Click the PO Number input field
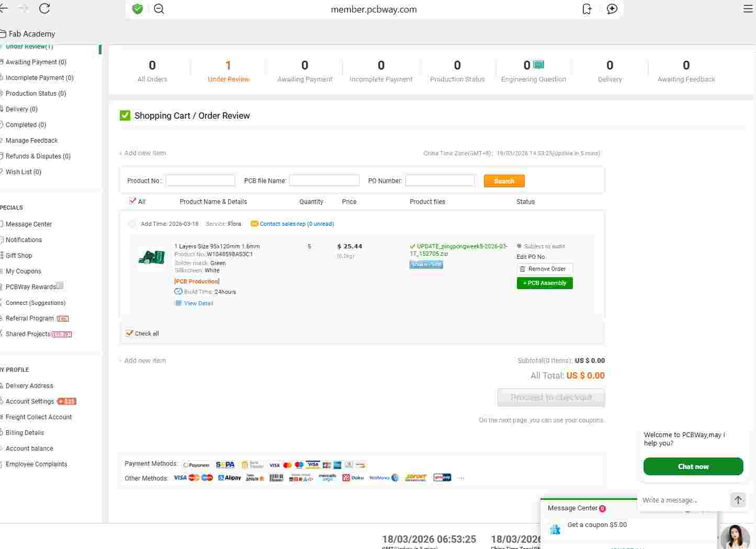756x549 pixels. (440, 180)
